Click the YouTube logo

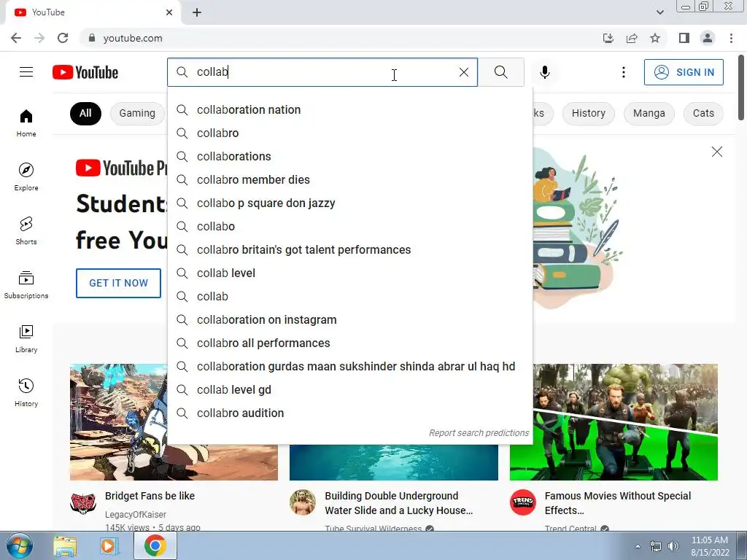(x=85, y=72)
